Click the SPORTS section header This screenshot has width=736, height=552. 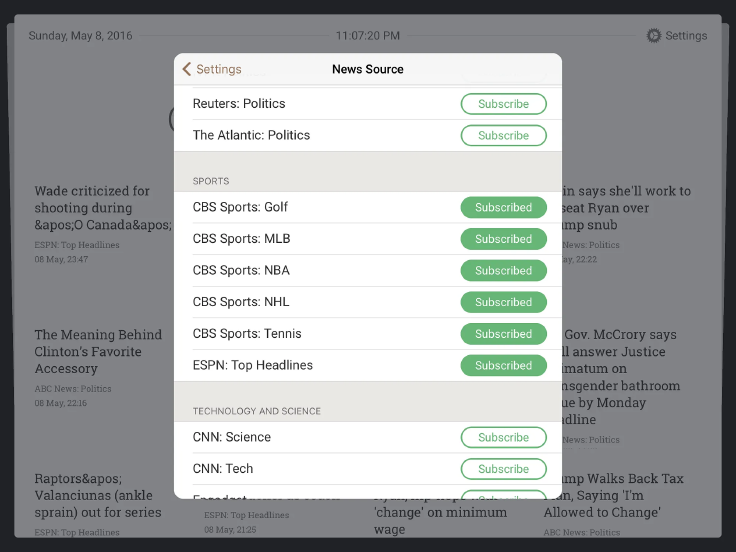[x=211, y=181]
